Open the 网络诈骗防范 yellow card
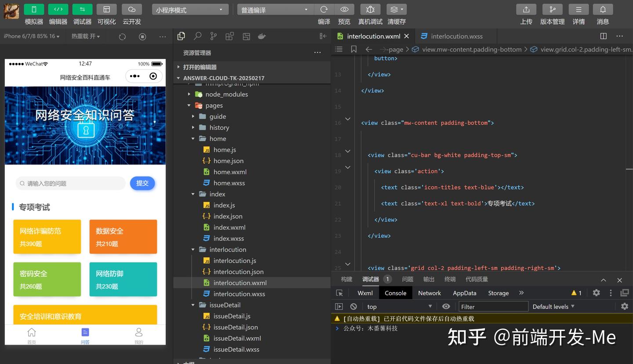This screenshot has height=364, width=633. 47,237
